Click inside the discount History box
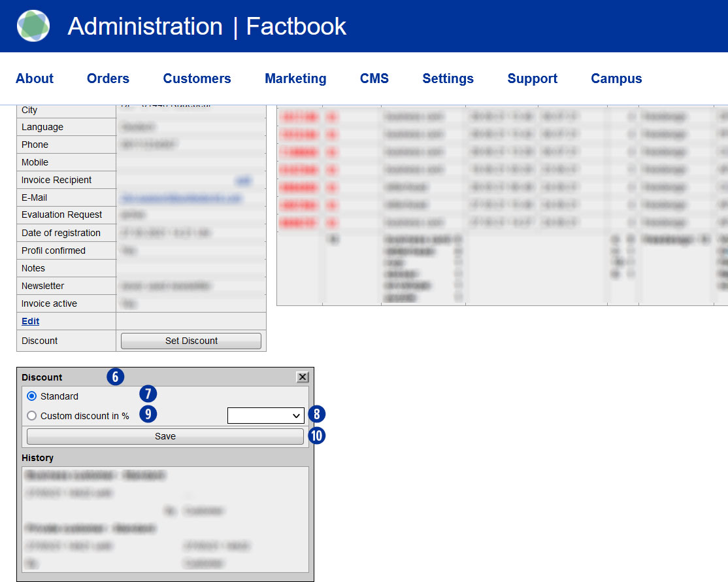Viewport: 728px width, 582px height. (x=165, y=519)
